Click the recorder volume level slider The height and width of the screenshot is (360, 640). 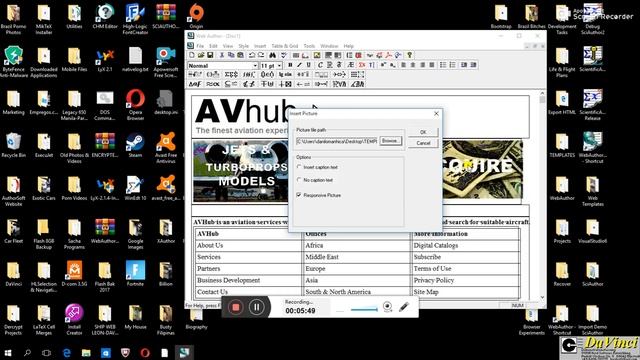tap(364, 309)
